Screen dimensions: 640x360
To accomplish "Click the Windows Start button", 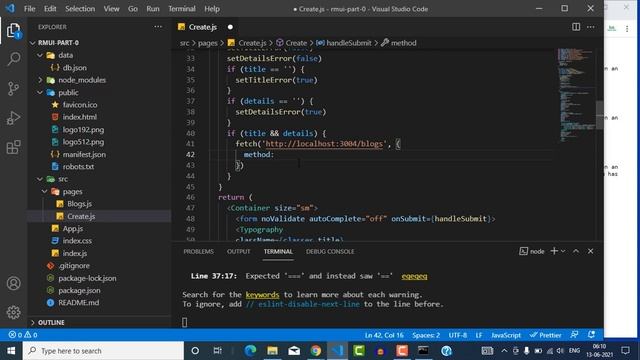I will coord(11,351).
